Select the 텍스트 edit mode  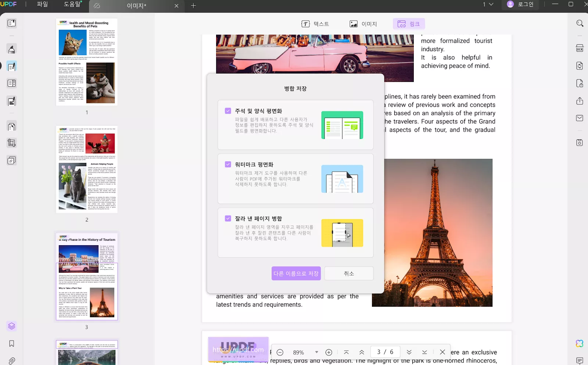(x=315, y=24)
